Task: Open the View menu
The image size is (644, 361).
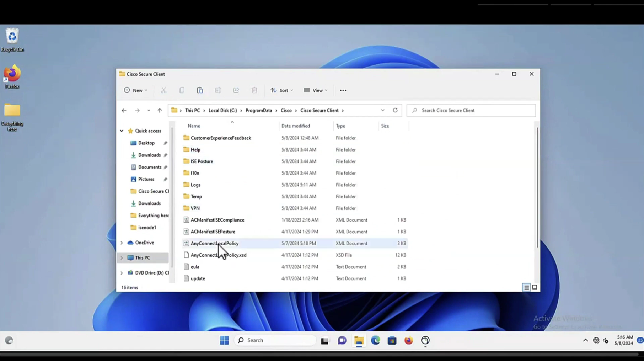Action: coord(315,90)
